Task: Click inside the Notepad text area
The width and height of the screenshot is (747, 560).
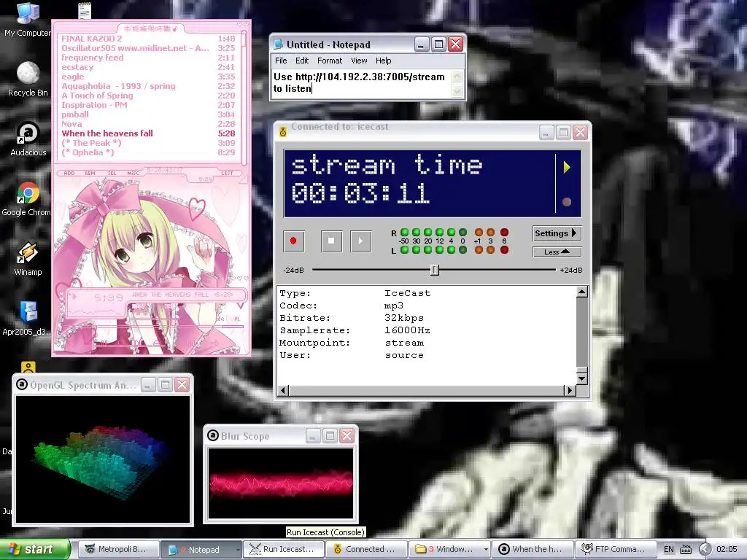Action: pos(360,83)
